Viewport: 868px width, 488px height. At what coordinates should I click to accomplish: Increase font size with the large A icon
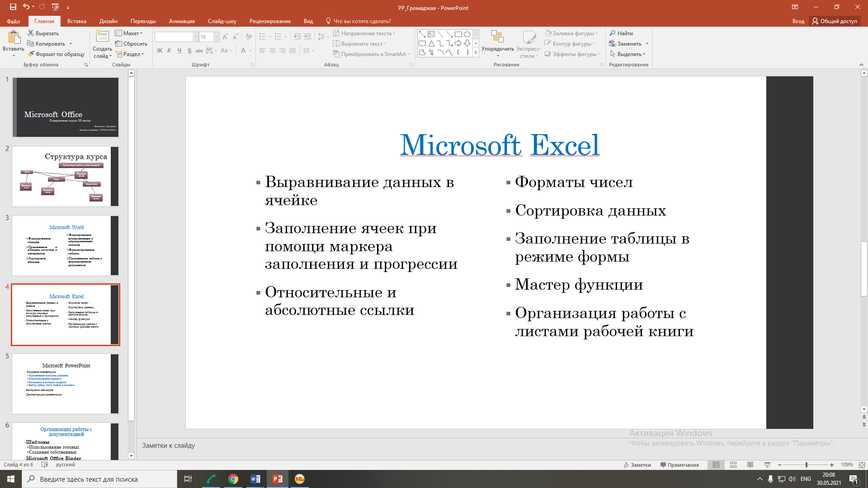coord(225,37)
